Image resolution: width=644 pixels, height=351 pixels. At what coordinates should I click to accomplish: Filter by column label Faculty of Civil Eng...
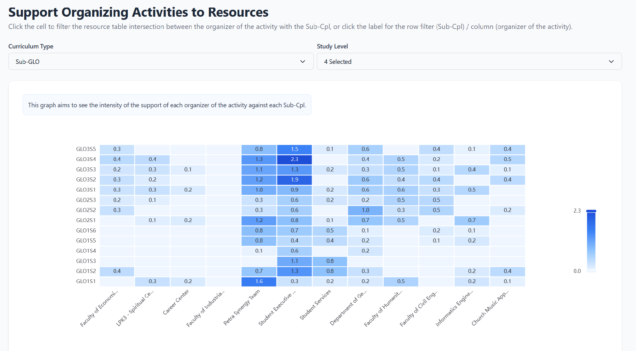click(x=419, y=308)
